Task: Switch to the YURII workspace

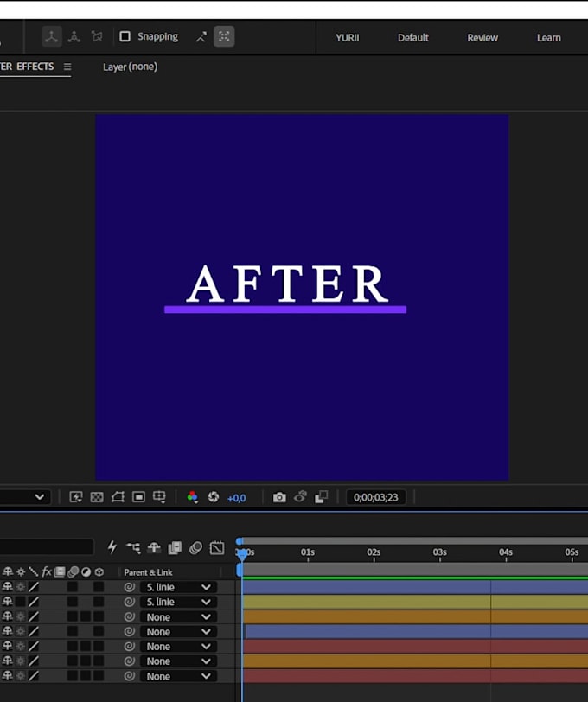Action: 347,38
